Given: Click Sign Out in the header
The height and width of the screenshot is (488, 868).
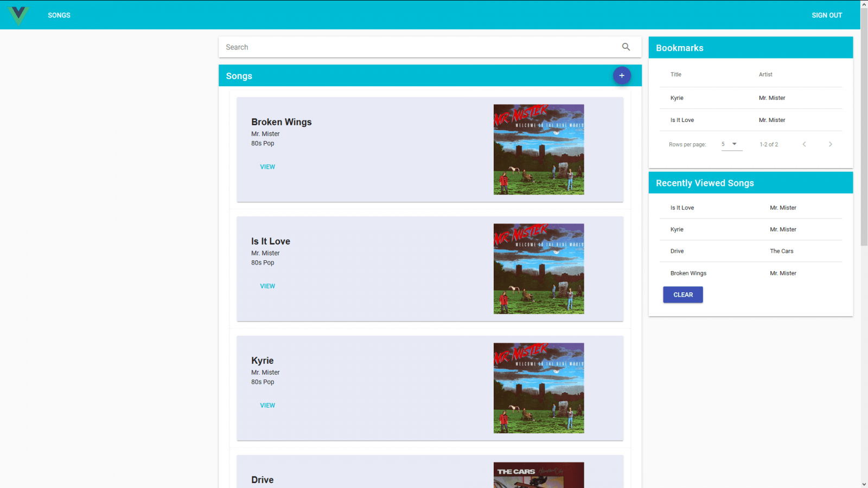Looking at the screenshot, I should (826, 15).
